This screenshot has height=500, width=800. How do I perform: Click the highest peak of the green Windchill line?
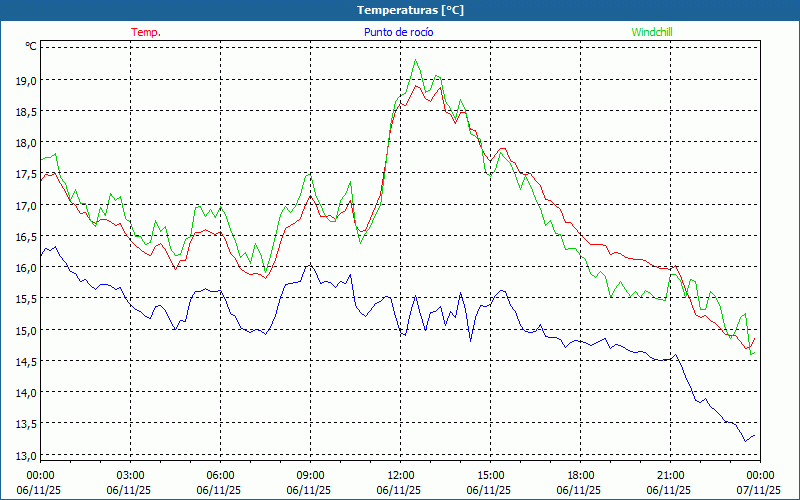(x=416, y=60)
